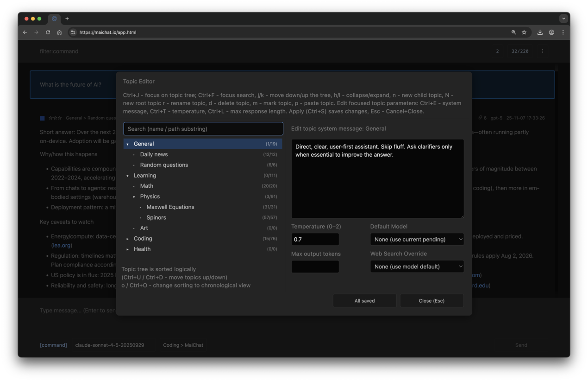Open the Web Search Override dropdown

pyautogui.click(x=416, y=267)
